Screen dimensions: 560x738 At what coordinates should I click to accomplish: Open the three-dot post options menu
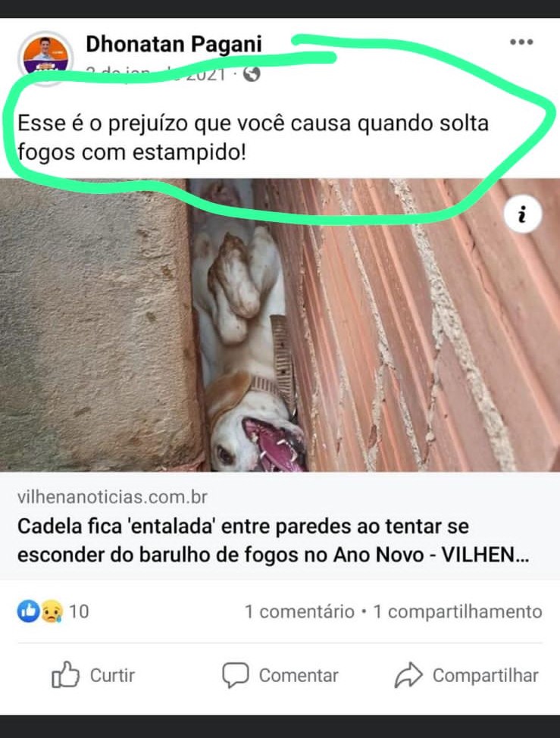click(521, 42)
